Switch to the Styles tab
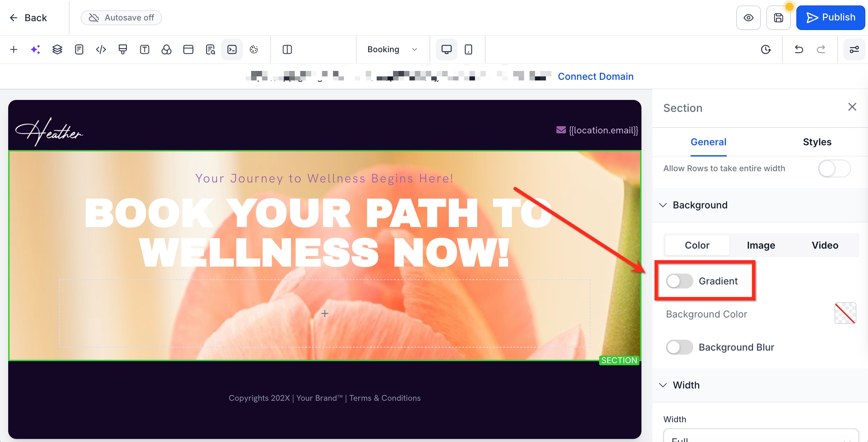The height and width of the screenshot is (442, 868). 817,142
